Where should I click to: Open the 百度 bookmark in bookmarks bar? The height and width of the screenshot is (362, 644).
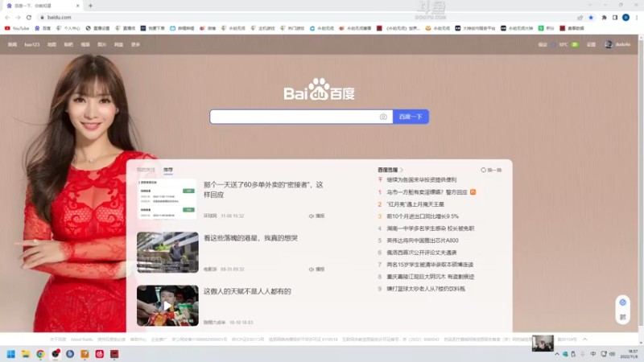[43, 28]
